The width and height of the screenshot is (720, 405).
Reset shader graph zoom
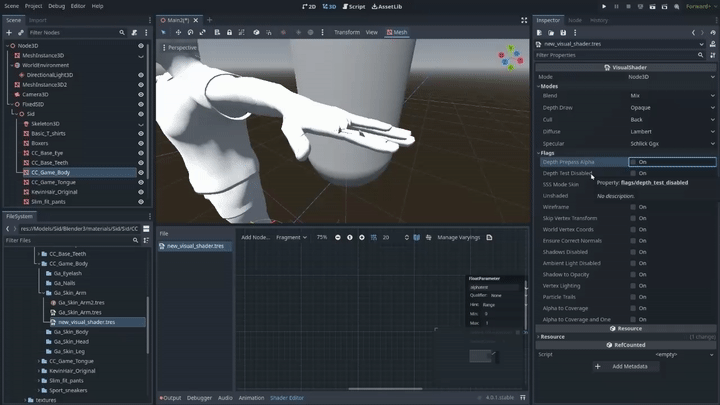coord(350,237)
